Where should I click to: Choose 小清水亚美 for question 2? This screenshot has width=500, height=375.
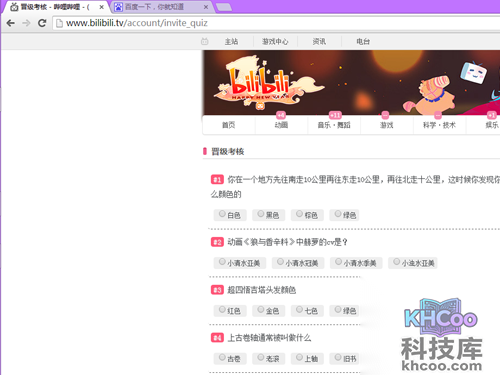click(x=240, y=263)
